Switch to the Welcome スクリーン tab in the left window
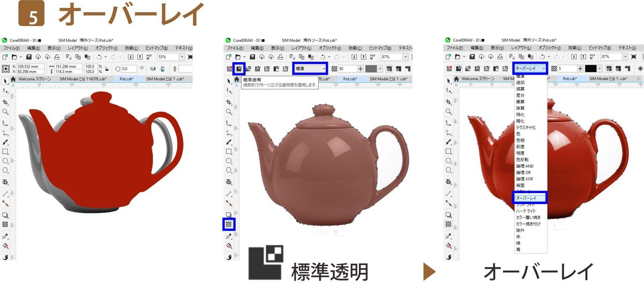The height and width of the screenshot is (285, 644). 36,79
